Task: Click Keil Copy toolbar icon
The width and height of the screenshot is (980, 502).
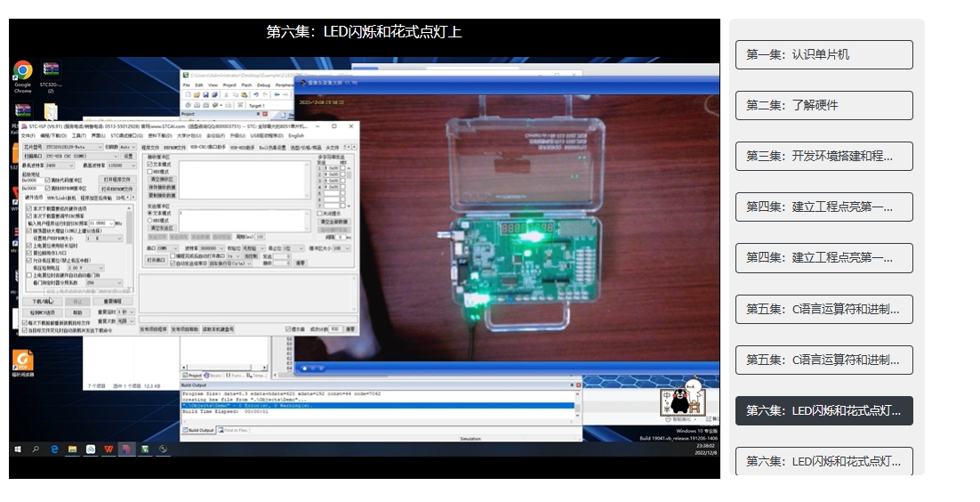Action: pos(235,95)
